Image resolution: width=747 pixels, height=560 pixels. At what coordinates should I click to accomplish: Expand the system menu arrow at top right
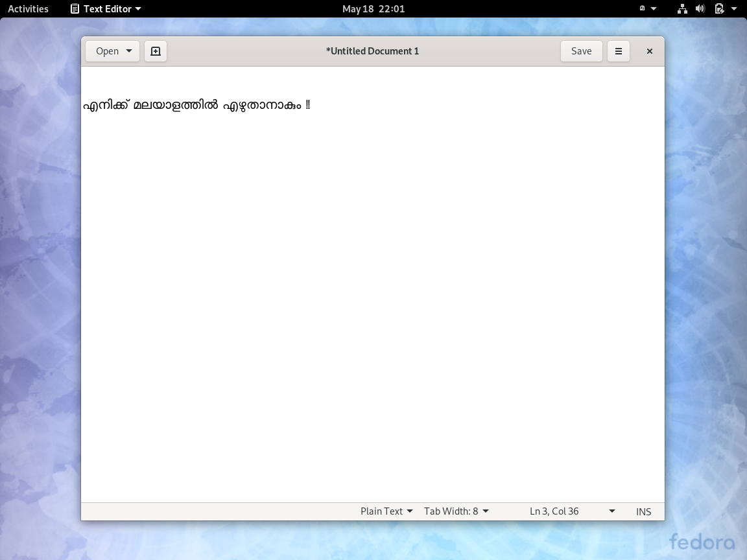coord(734,8)
